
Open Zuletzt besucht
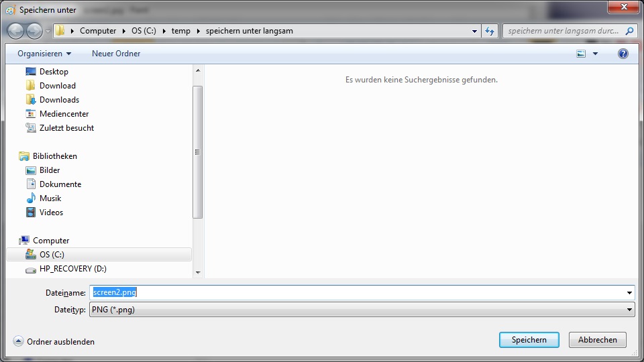pos(66,127)
